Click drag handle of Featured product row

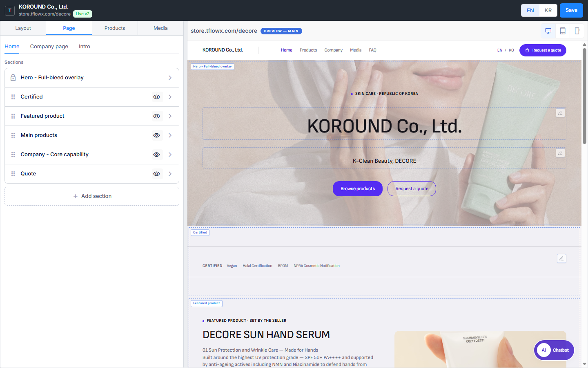pyautogui.click(x=13, y=116)
